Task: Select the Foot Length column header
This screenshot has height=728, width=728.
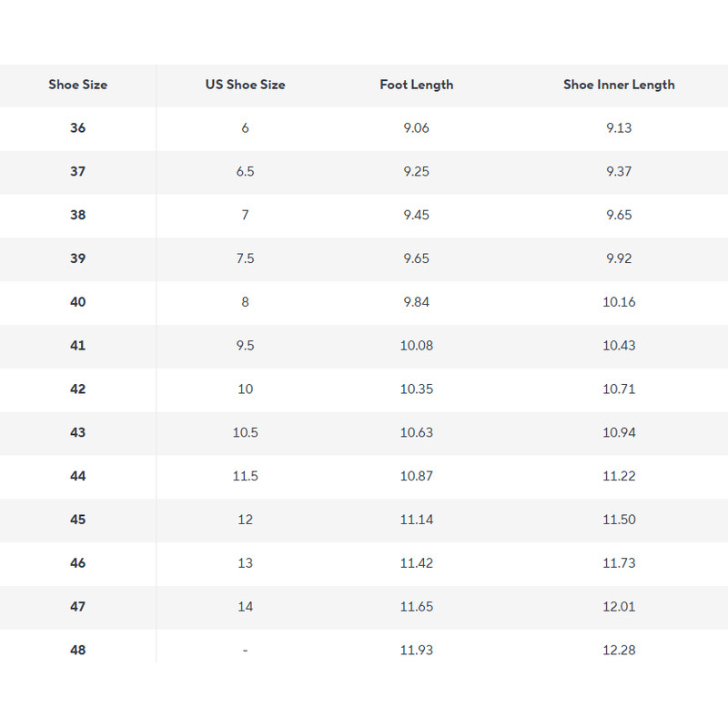Action: coord(416,85)
